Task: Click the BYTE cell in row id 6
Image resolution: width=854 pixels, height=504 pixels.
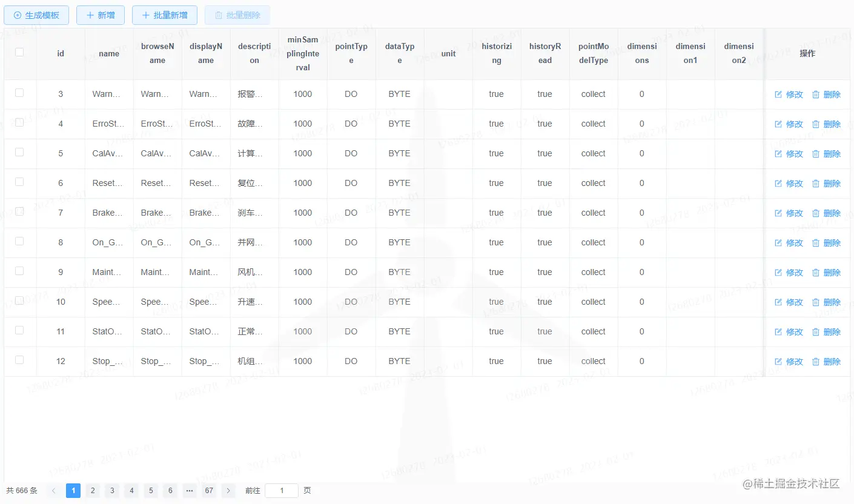Action: [400, 183]
